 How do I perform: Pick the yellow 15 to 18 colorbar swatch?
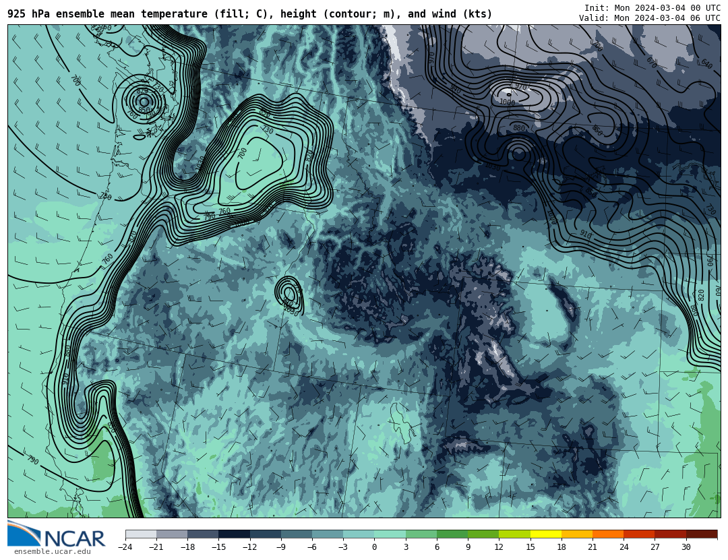(x=546, y=534)
